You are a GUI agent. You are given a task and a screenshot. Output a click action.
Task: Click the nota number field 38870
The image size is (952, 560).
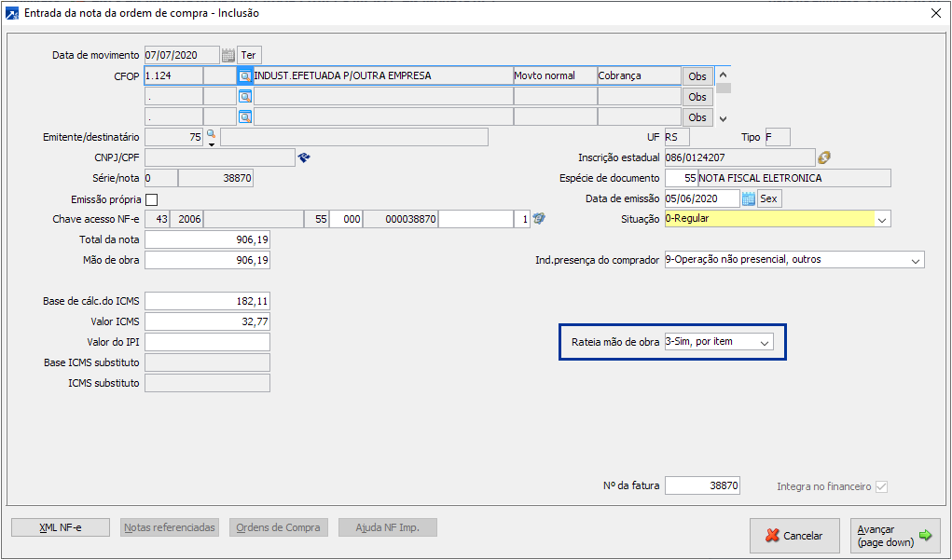coord(215,178)
